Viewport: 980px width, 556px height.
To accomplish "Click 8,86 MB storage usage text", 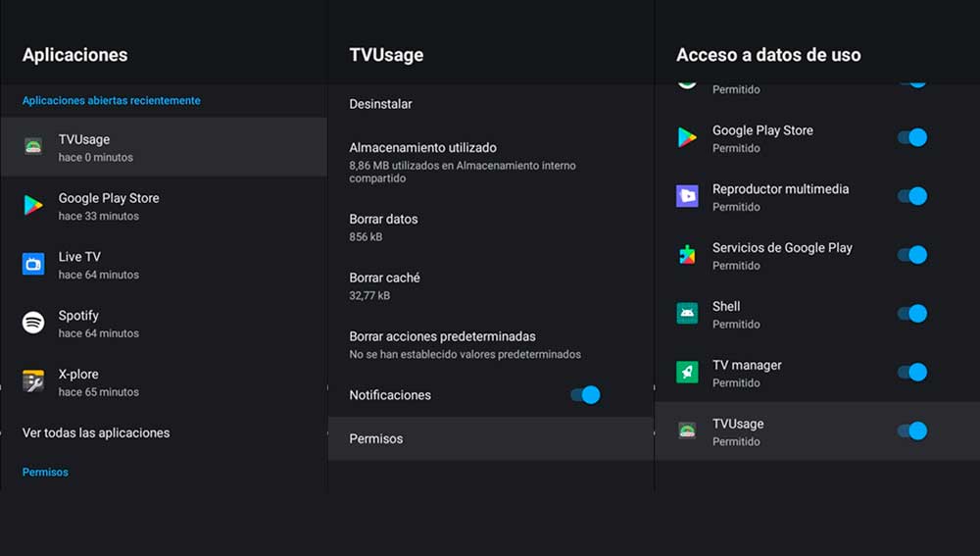I will tap(463, 172).
